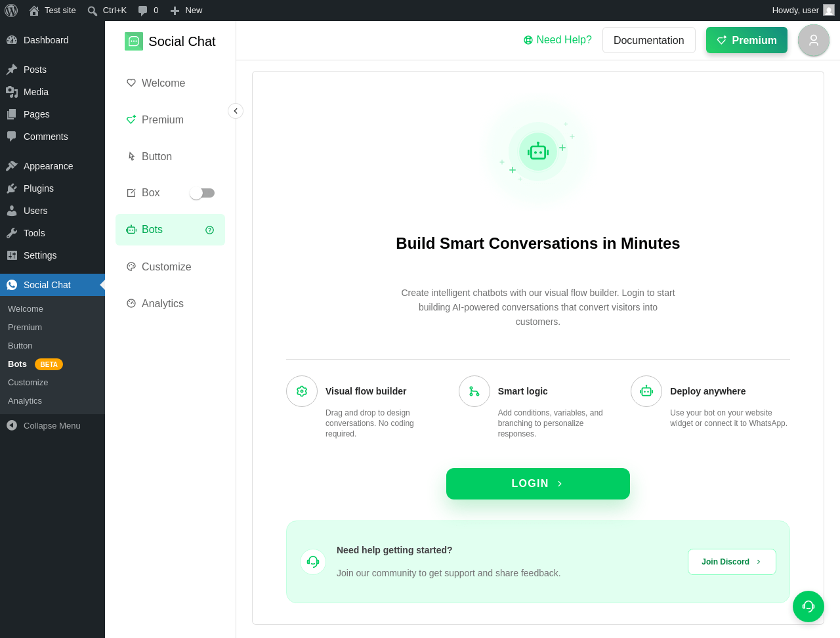Open the Appearance menu item
840x638 pixels.
coord(52,166)
